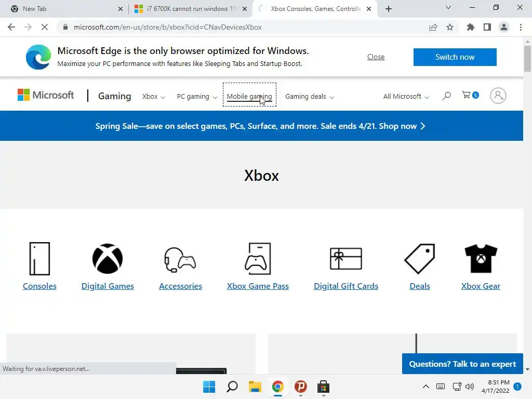The image size is (532, 399).
Task: Open the notification badge in the system tray
Action: pos(517,387)
